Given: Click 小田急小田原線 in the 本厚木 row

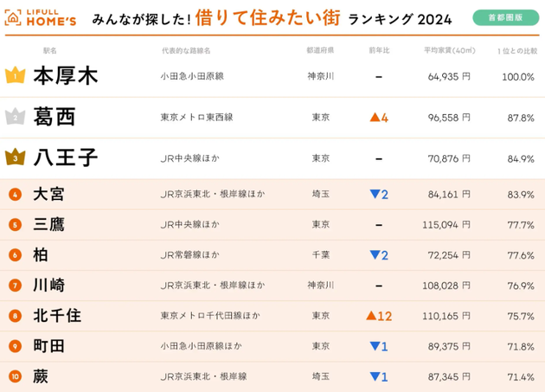Looking at the screenshot, I should coord(192,76).
